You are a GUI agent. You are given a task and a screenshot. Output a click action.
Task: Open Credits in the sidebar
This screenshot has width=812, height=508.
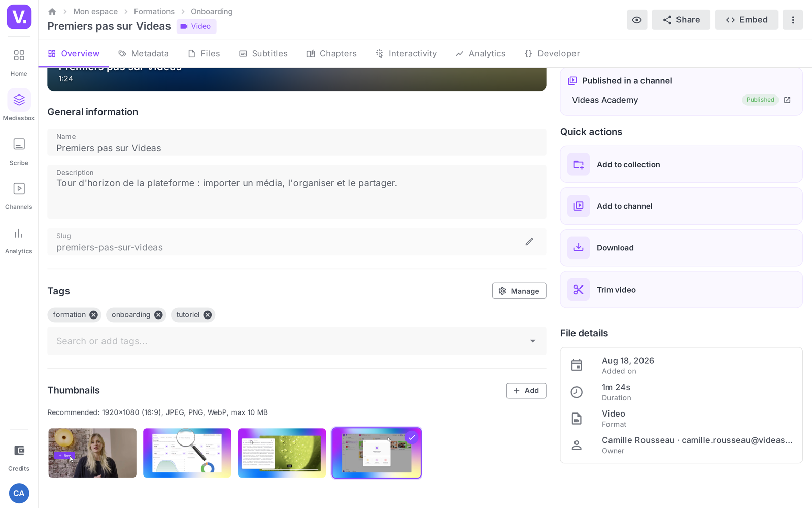coord(19,457)
